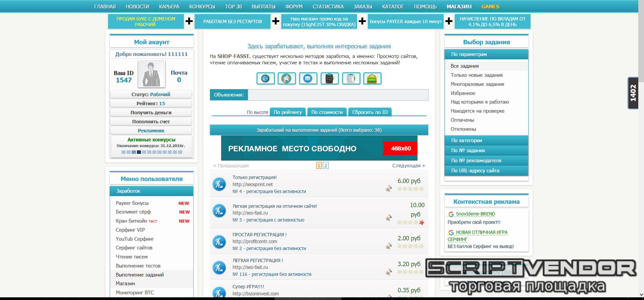644x300 pixels.
Task: Click the pushpin on the seosprint.net task
Action: click(389, 189)
